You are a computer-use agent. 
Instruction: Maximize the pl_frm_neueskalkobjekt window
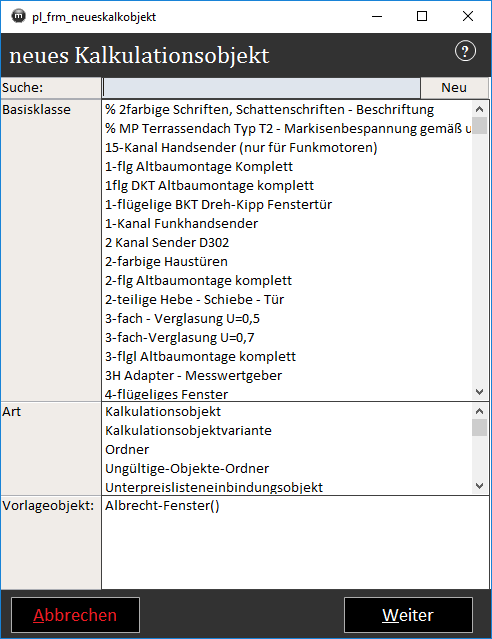coord(422,16)
